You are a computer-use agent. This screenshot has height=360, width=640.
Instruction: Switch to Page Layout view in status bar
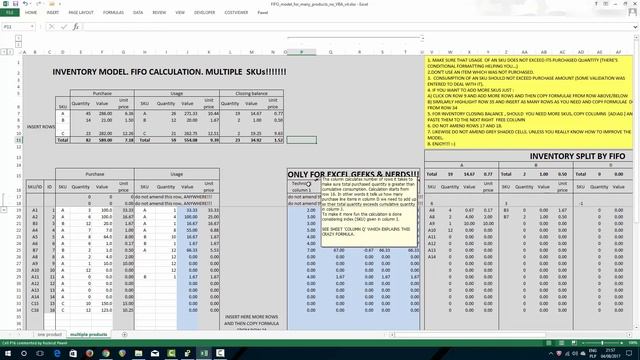[x=562, y=343]
